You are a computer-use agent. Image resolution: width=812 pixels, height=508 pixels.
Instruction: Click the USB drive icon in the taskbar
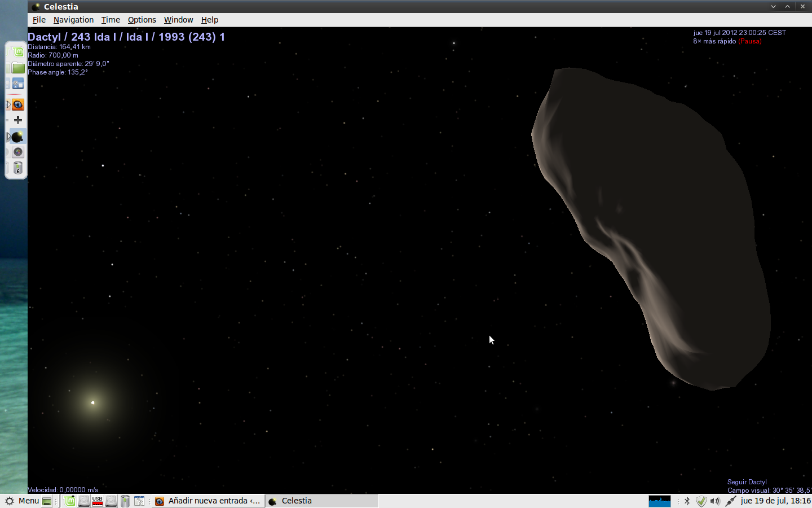98,501
